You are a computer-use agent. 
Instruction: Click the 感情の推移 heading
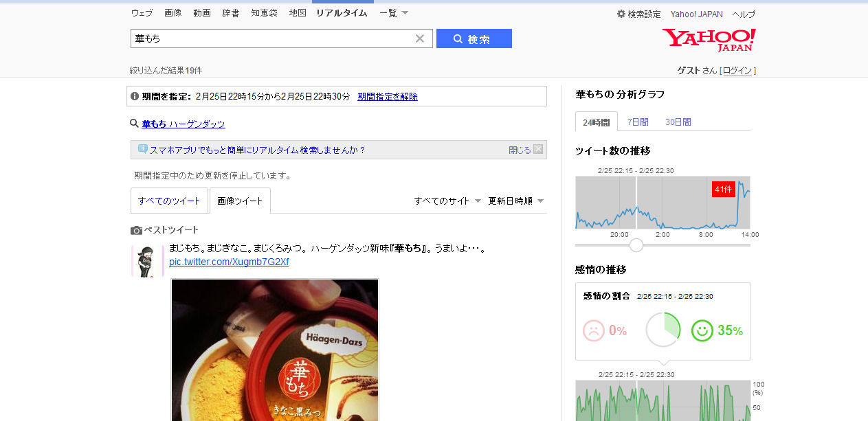601,270
